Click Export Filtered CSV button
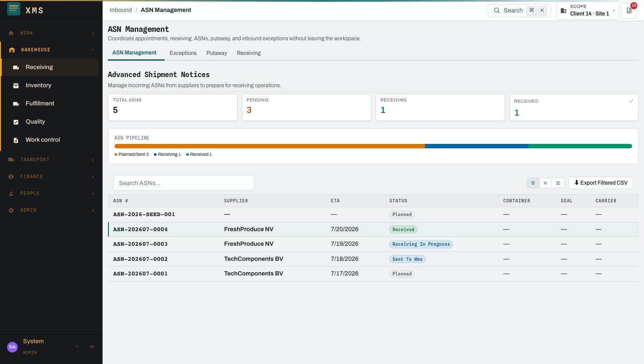Image resolution: width=644 pixels, height=364 pixels. pyautogui.click(x=601, y=182)
